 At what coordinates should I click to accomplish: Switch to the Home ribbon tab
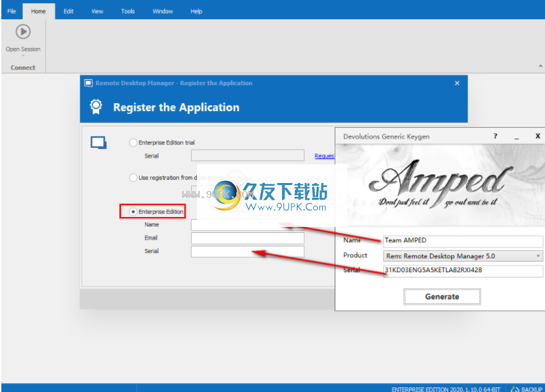[38, 11]
